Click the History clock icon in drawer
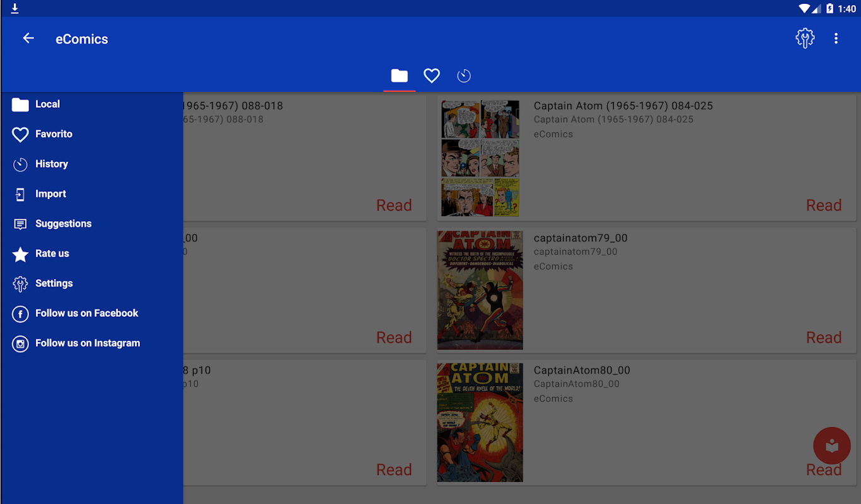 20,164
